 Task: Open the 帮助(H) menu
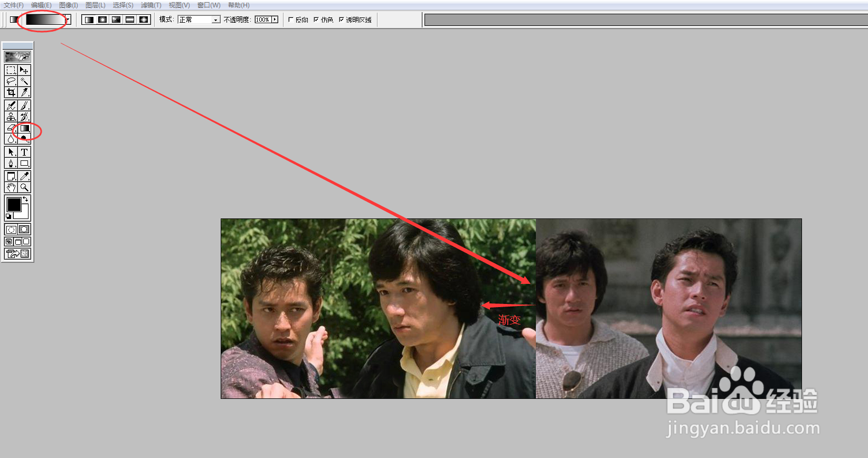point(239,5)
